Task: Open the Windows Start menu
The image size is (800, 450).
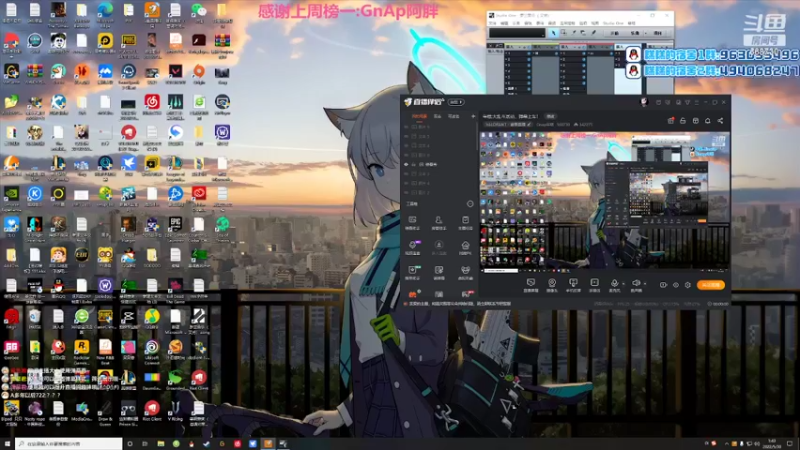Action: (7, 444)
